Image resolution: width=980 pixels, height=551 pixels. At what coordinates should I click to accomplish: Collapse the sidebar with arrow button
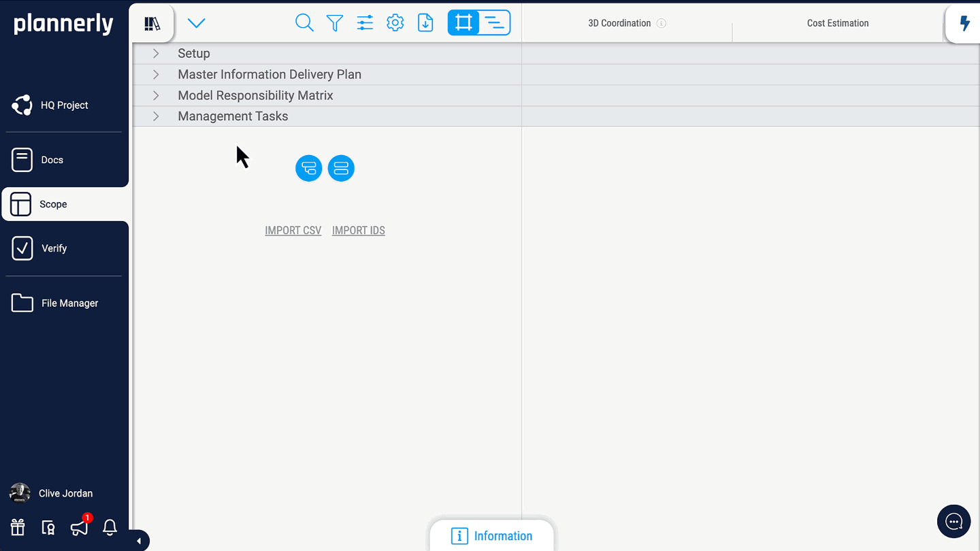(139, 541)
